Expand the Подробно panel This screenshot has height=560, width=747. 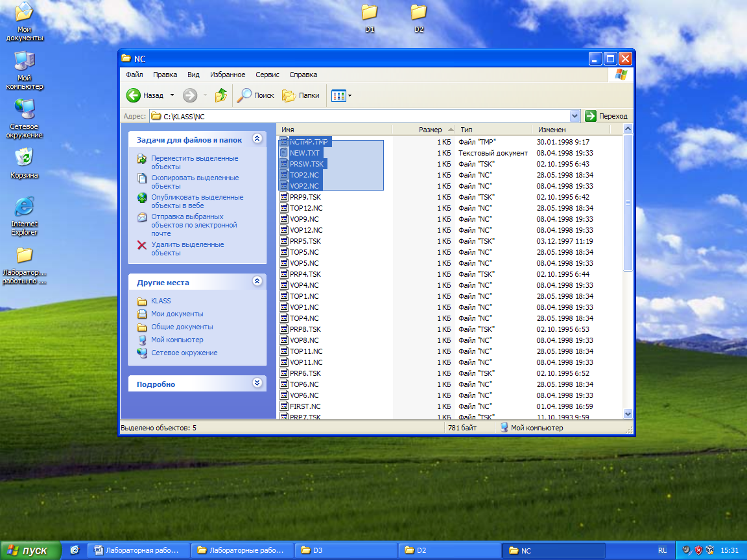(x=257, y=383)
